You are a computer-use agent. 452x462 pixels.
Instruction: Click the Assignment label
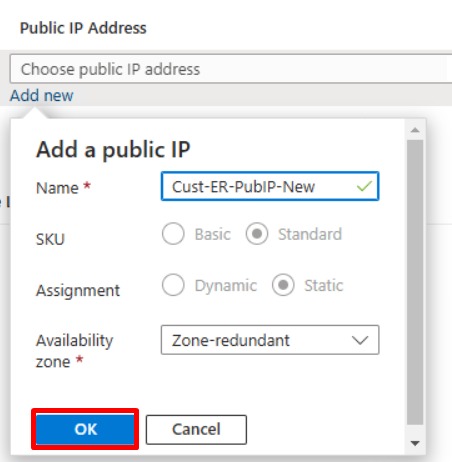click(78, 290)
